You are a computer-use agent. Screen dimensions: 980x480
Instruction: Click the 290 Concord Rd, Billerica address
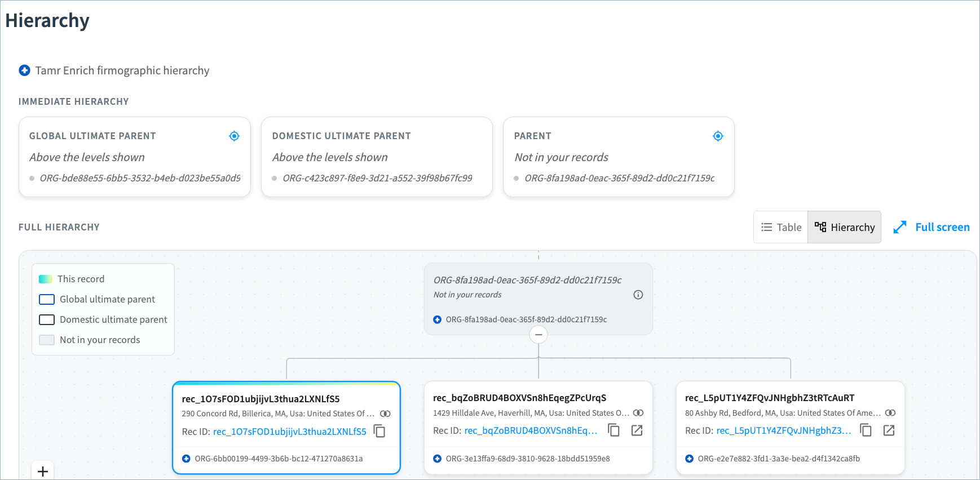coord(278,414)
